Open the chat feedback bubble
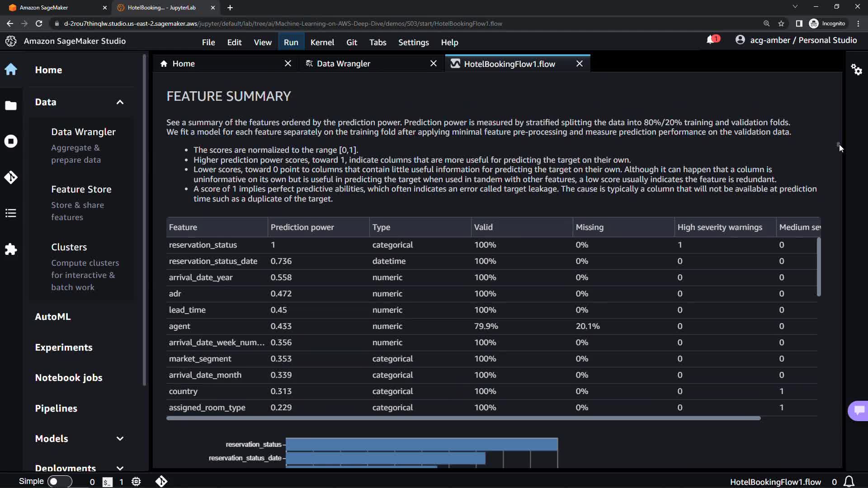Image resolution: width=868 pixels, height=488 pixels. click(x=859, y=410)
